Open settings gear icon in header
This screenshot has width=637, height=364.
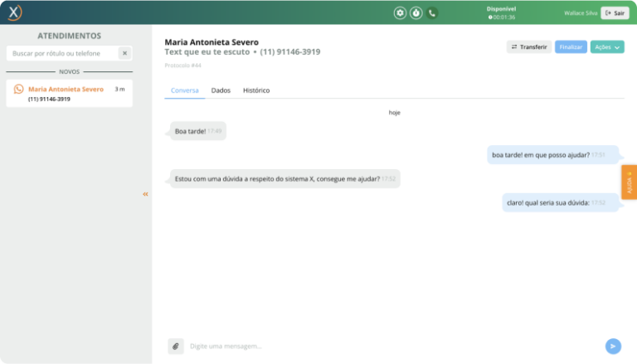401,13
